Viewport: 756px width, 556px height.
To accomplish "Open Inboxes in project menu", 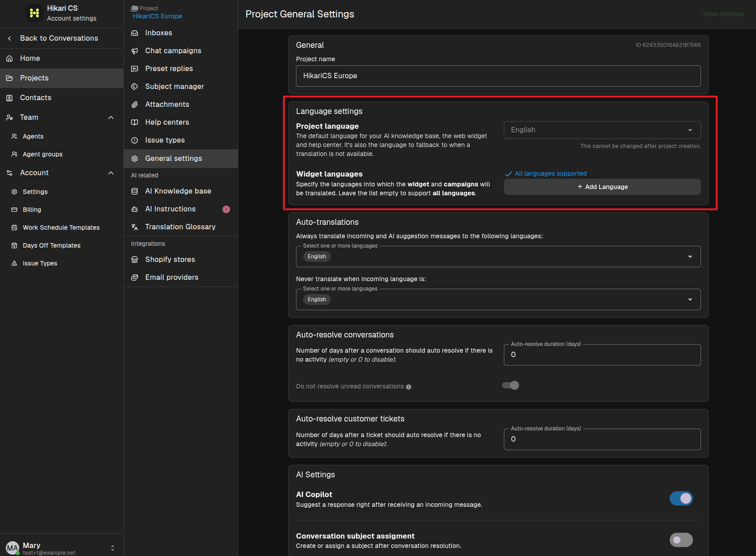I will (181, 33).
